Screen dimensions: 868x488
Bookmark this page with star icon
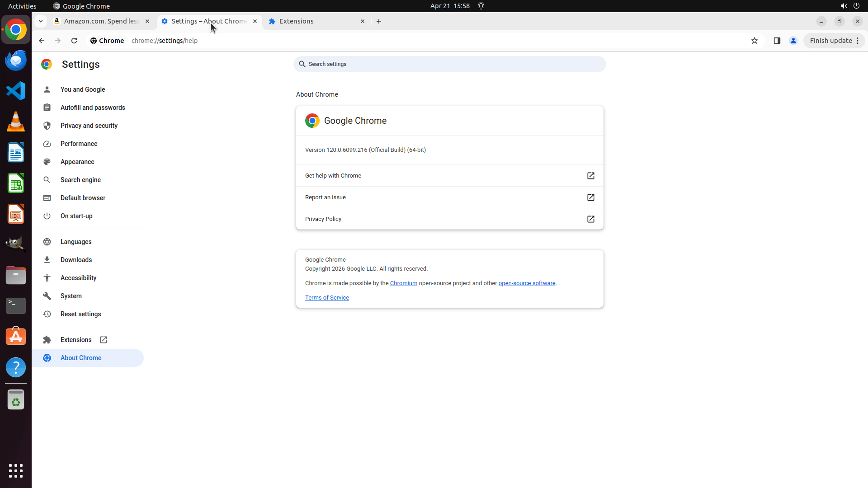pos(754,41)
